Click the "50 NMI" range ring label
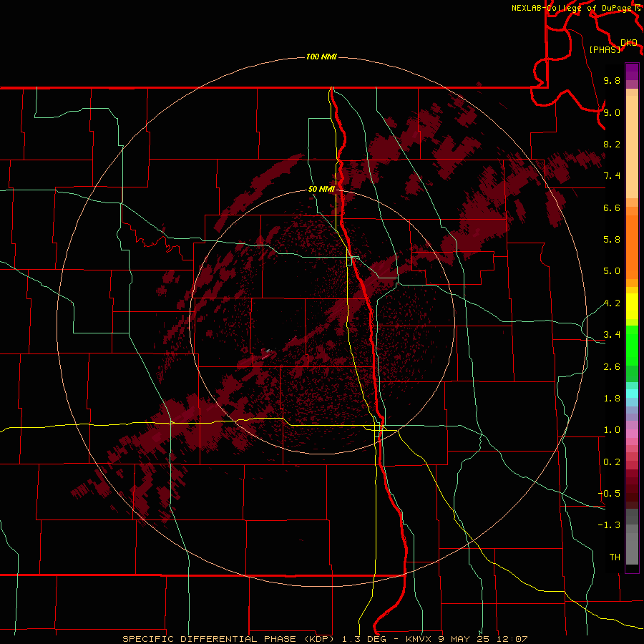 tap(321, 189)
